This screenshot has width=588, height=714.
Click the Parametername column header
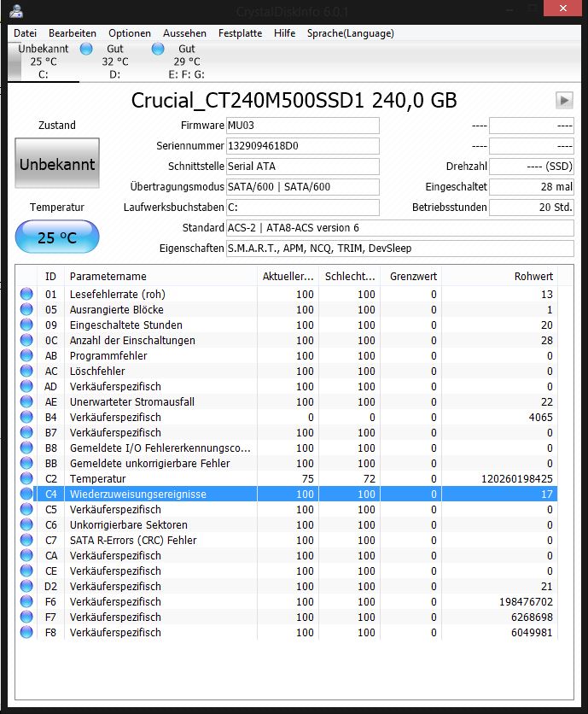160,277
